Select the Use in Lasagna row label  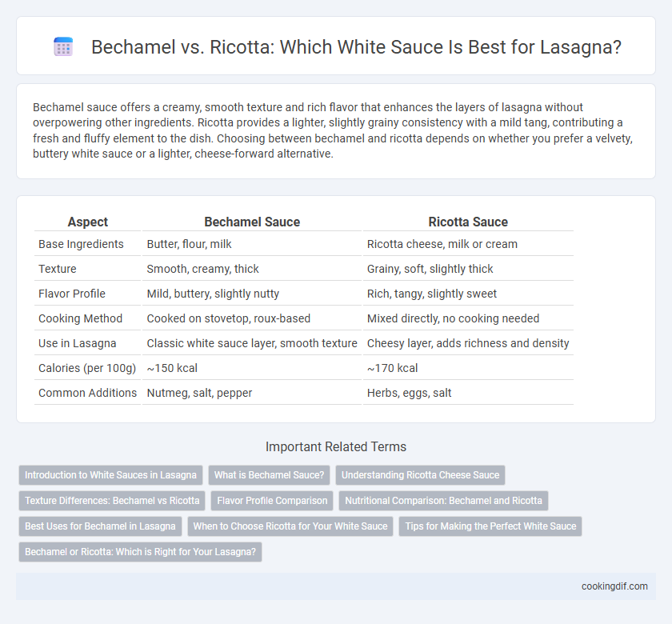click(x=77, y=343)
